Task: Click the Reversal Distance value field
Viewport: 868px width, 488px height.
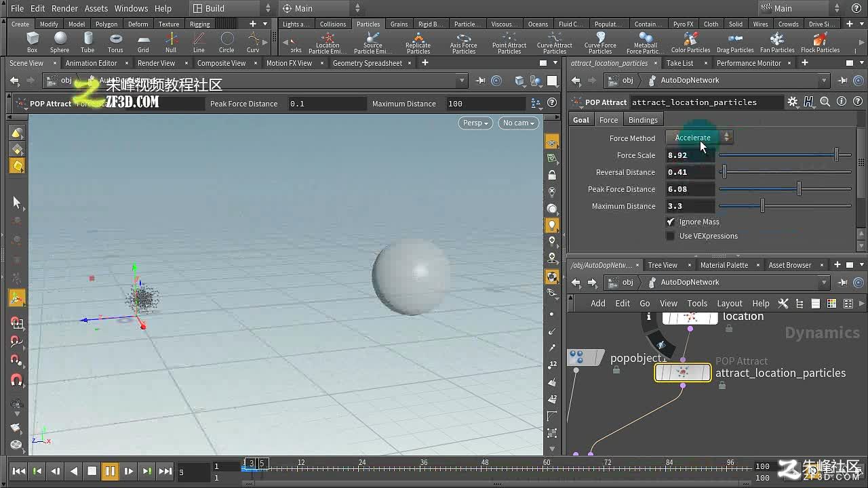Action: tap(690, 172)
